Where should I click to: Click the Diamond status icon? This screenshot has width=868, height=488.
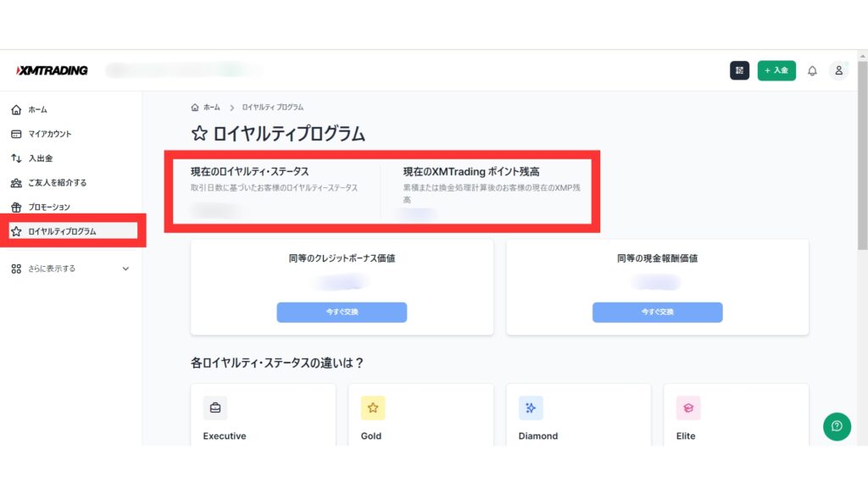(x=531, y=408)
